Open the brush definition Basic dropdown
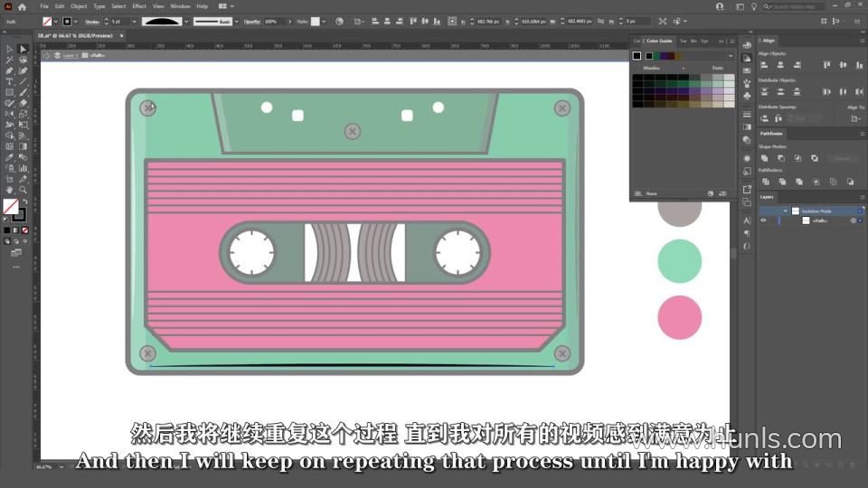The height and width of the screenshot is (488, 868). click(236, 22)
